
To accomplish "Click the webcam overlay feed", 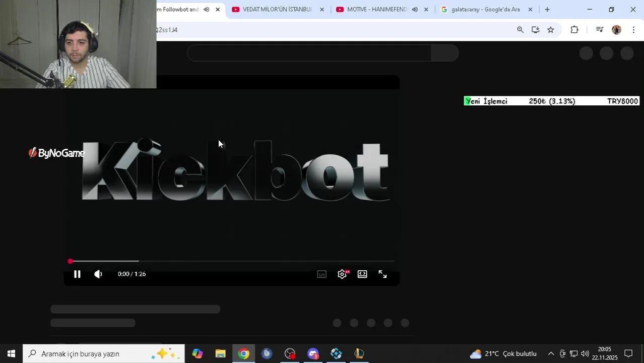I will point(78,44).
